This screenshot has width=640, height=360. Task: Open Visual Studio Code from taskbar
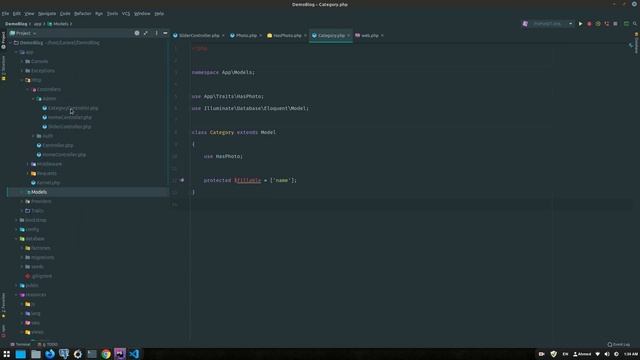134,354
